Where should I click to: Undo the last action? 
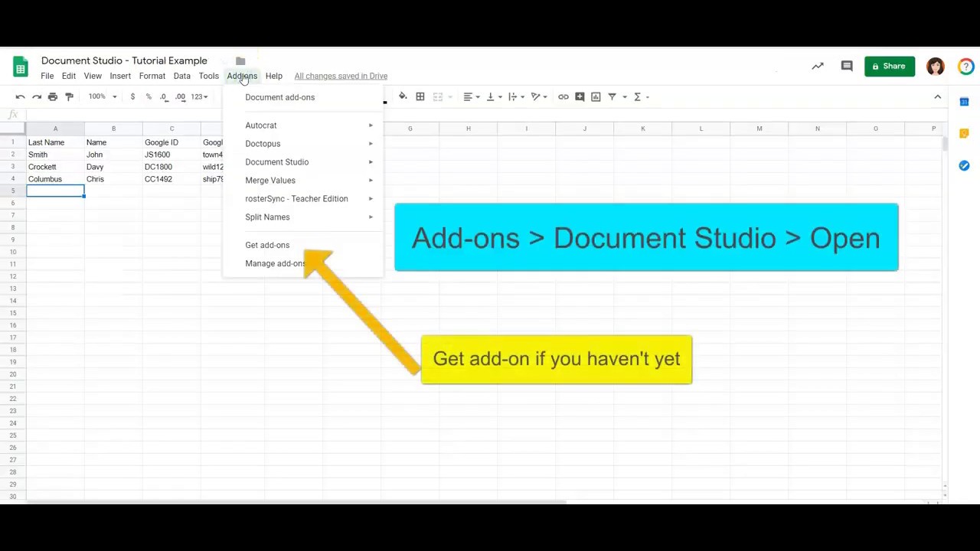pos(21,96)
